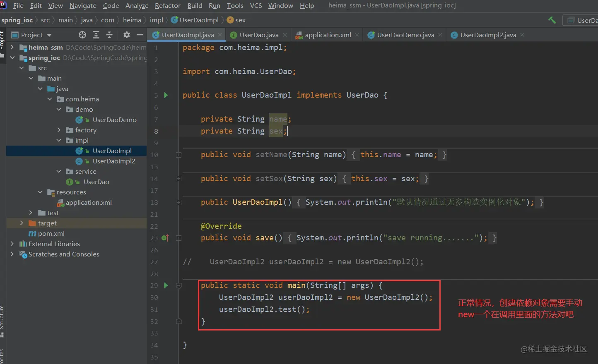
Task: Click UserDaoImpl class icon in breadcrumb
Action: click(x=175, y=20)
